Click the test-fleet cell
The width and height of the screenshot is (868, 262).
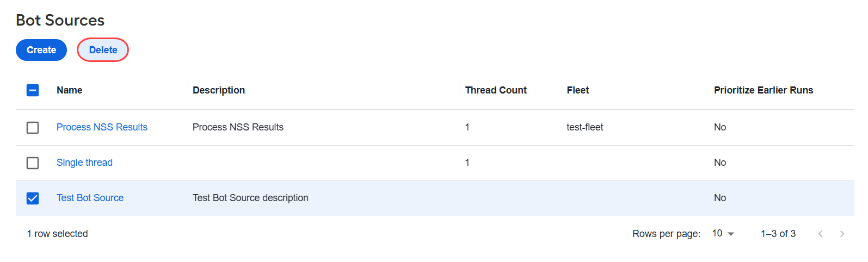(x=584, y=127)
